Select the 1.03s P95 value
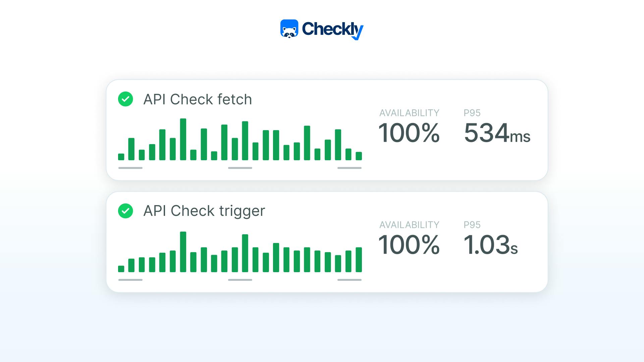The width and height of the screenshot is (644, 362). point(490,245)
